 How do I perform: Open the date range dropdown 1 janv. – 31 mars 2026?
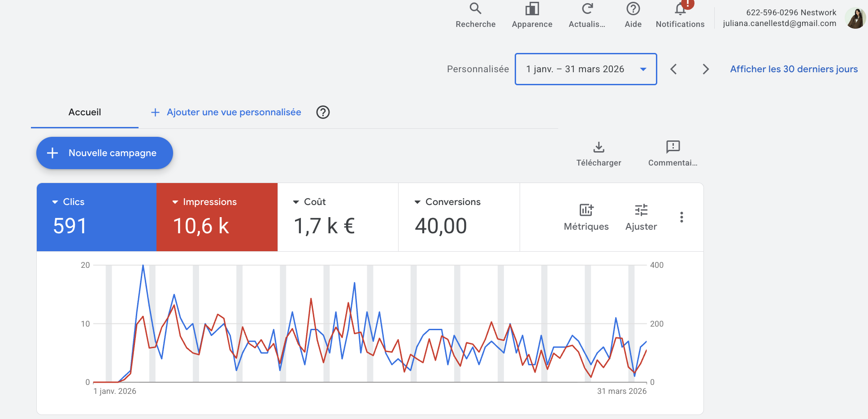(586, 69)
